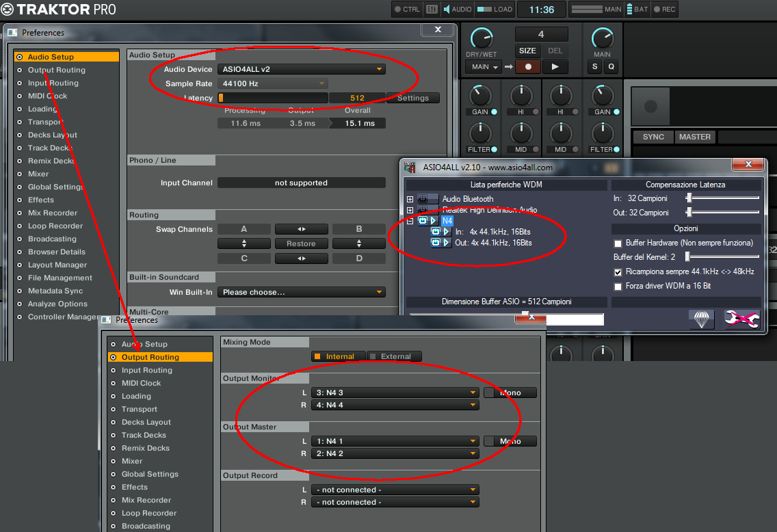Click the triangle icon on the Out row
Viewport: 777px width, 532px height.
pos(446,243)
